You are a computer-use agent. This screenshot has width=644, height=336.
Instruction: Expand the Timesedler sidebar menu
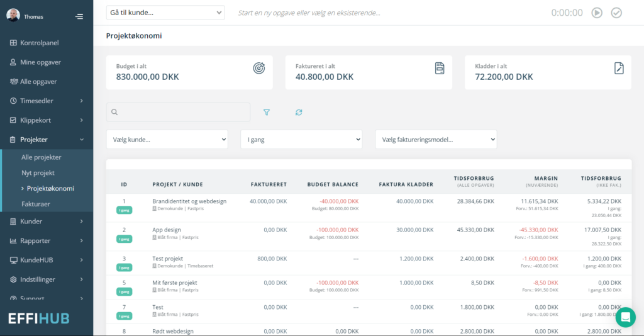(47, 101)
